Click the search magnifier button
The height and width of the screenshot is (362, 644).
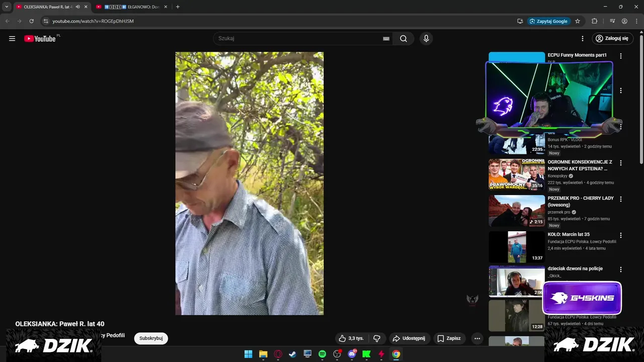click(404, 38)
